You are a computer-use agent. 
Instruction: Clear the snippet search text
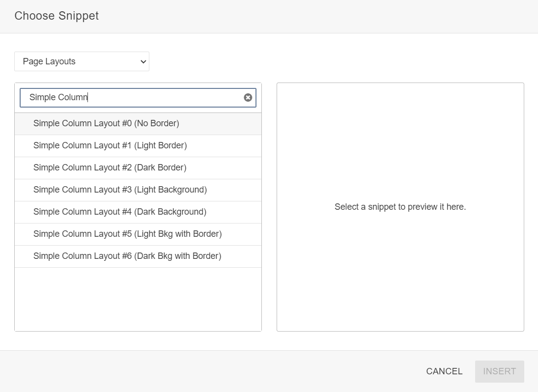[x=248, y=98]
